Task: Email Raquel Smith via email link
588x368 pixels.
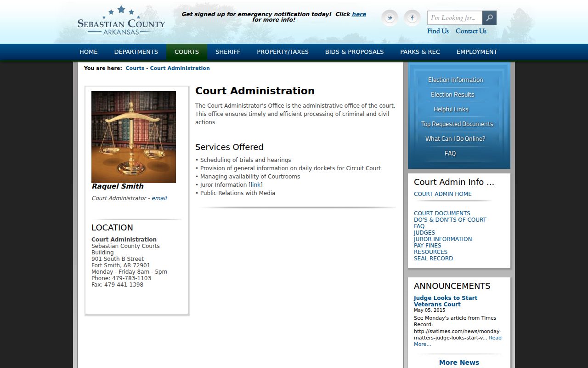Action: 159,198
